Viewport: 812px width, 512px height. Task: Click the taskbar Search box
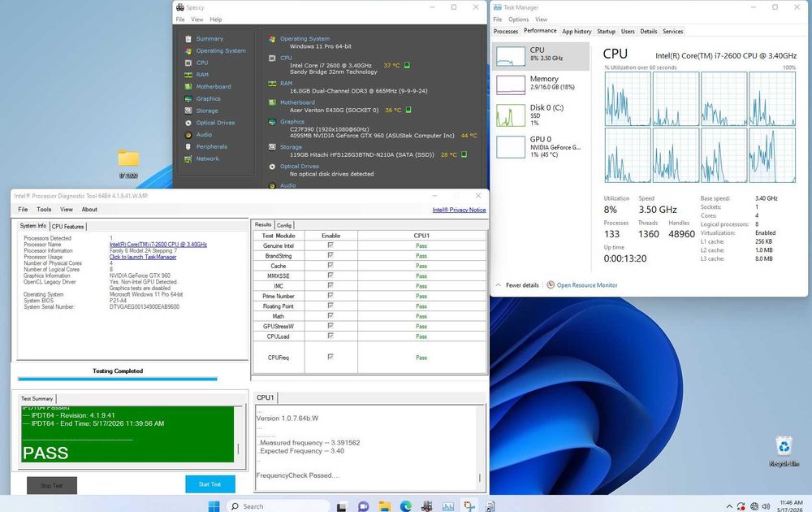click(278, 506)
